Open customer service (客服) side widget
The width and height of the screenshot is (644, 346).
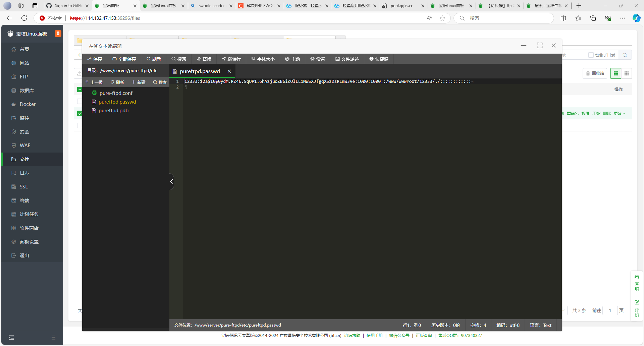coord(637,283)
